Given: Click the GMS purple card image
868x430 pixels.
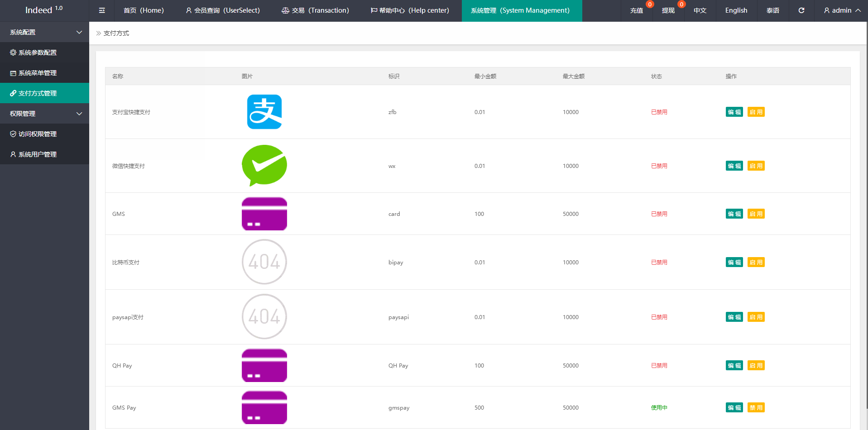Looking at the screenshot, I should pyautogui.click(x=264, y=214).
